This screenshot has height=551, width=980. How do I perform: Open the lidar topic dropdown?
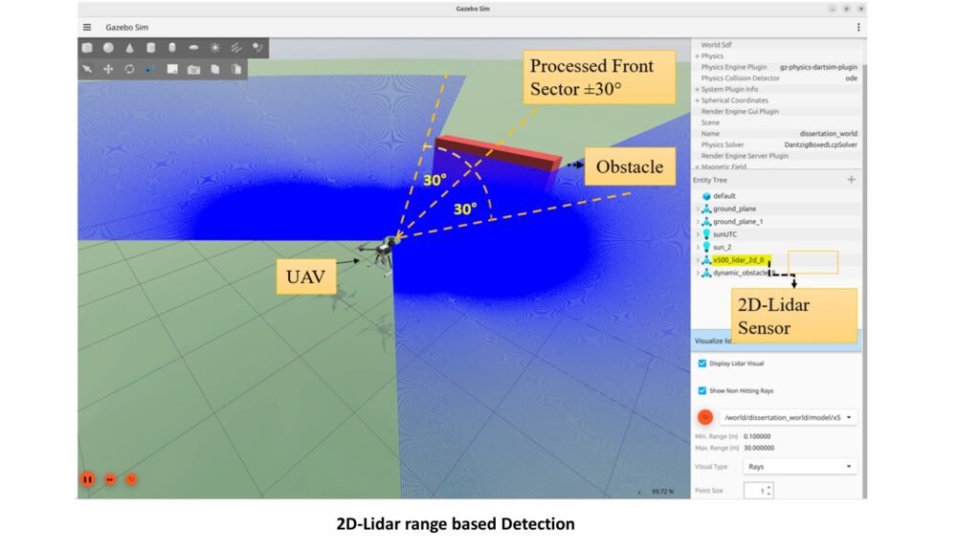(789, 417)
